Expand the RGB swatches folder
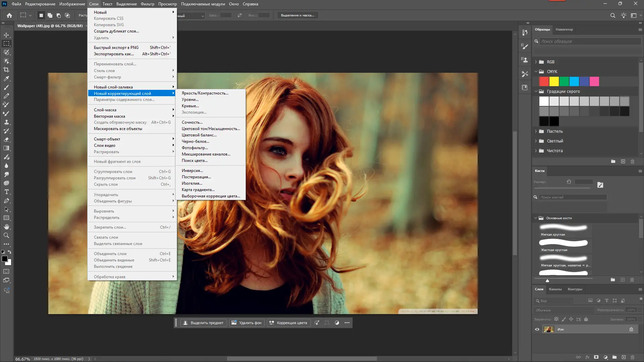This screenshot has width=644, height=362. pos(536,62)
